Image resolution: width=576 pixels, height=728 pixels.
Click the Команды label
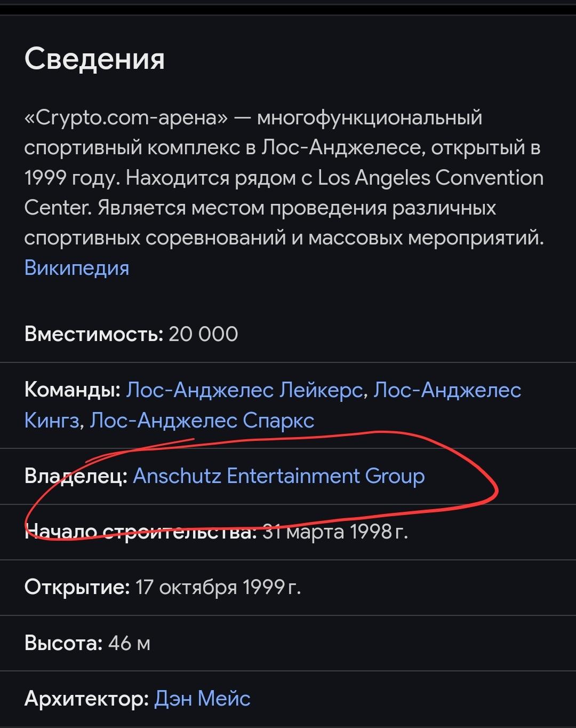(x=73, y=390)
